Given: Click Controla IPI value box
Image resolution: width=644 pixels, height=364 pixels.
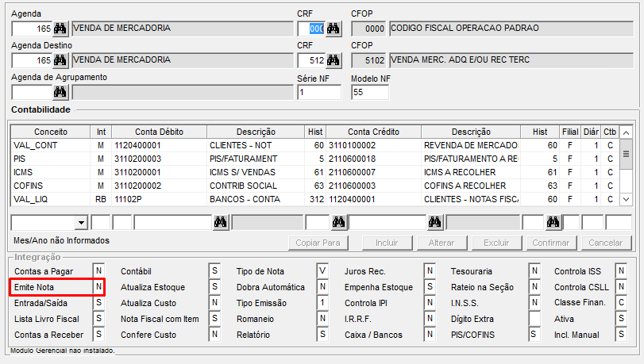Looking at the screenshot, I should pyautogui.click(x=430, y=302).
